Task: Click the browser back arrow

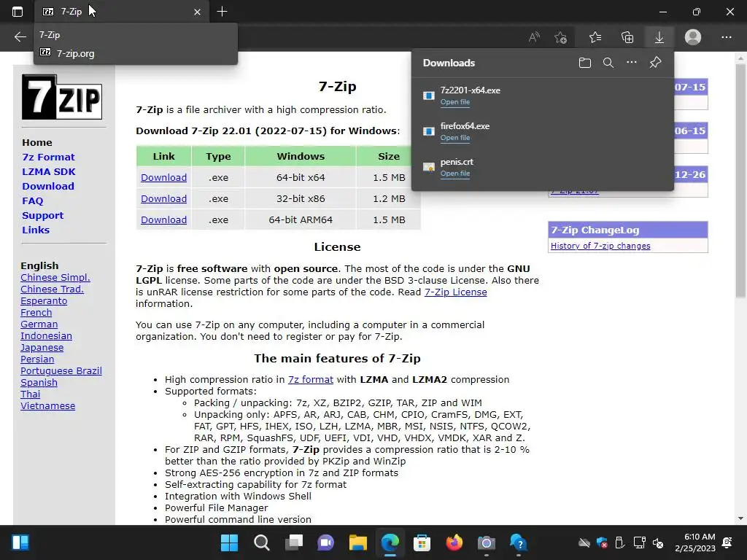Action: pos(20,36)
